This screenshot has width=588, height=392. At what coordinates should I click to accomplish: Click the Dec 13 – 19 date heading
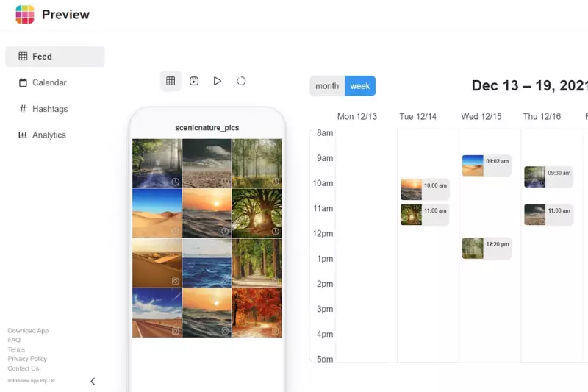[x=529, y=85]
